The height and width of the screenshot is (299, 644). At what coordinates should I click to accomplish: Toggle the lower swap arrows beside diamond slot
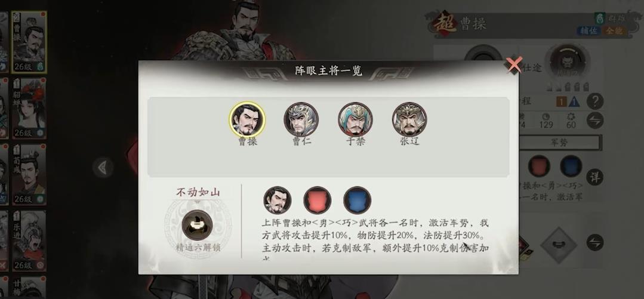(x=594, y=242)
